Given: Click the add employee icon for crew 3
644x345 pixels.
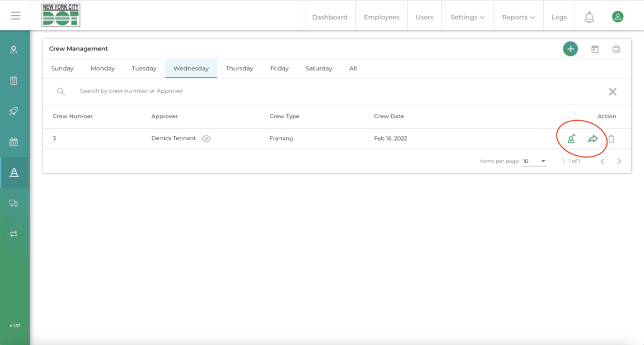Looking at the screenshot, I should [x=571, y=139].
